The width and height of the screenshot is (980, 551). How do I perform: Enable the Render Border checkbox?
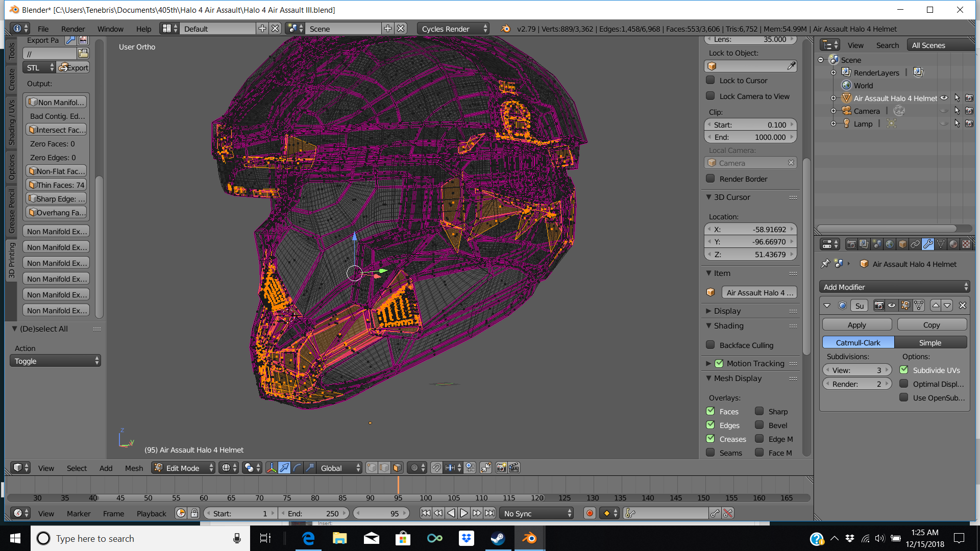[710, 179]
